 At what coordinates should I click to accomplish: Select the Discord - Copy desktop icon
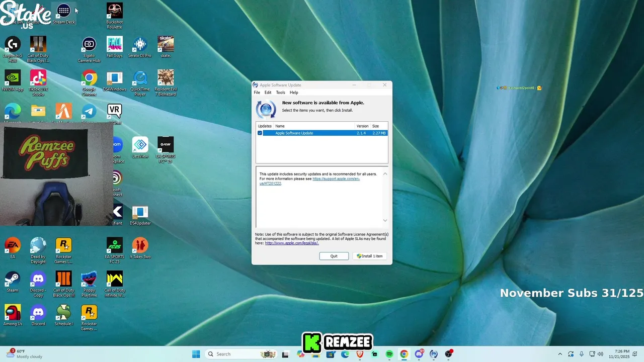pyautogui.click(x=38, y=284)
